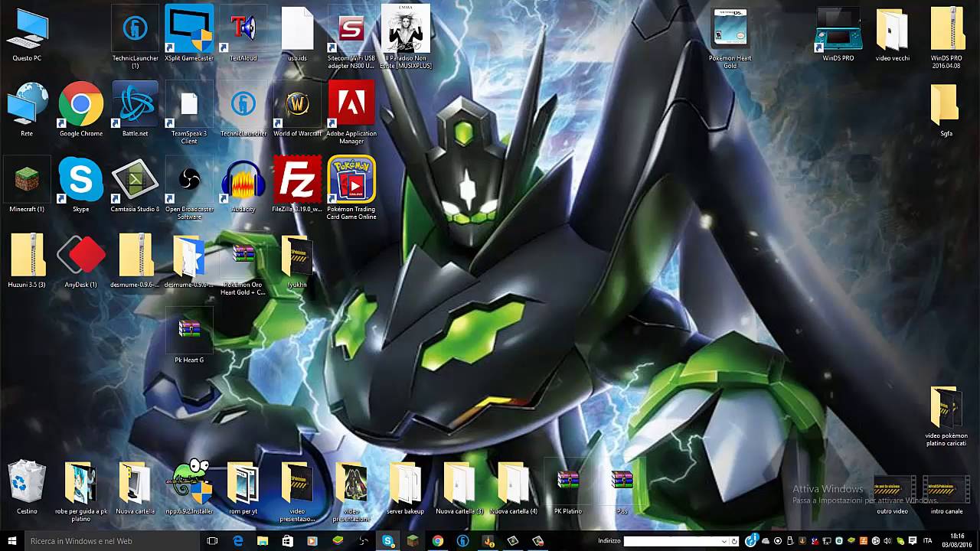Run the npp.6.9.2.Installer icon
This screenshot has width=980, height=551.
click(189, 487)
